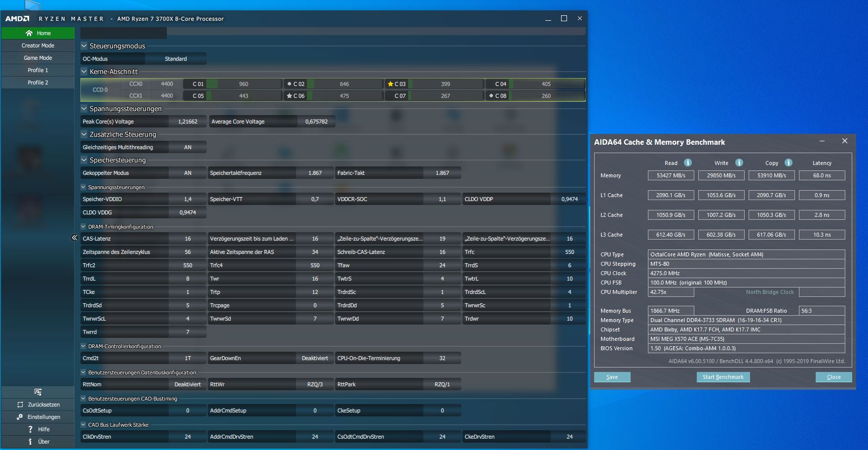
Task: Collapse the Zusätzliche Steuerung section
Action: coord(84,134)
